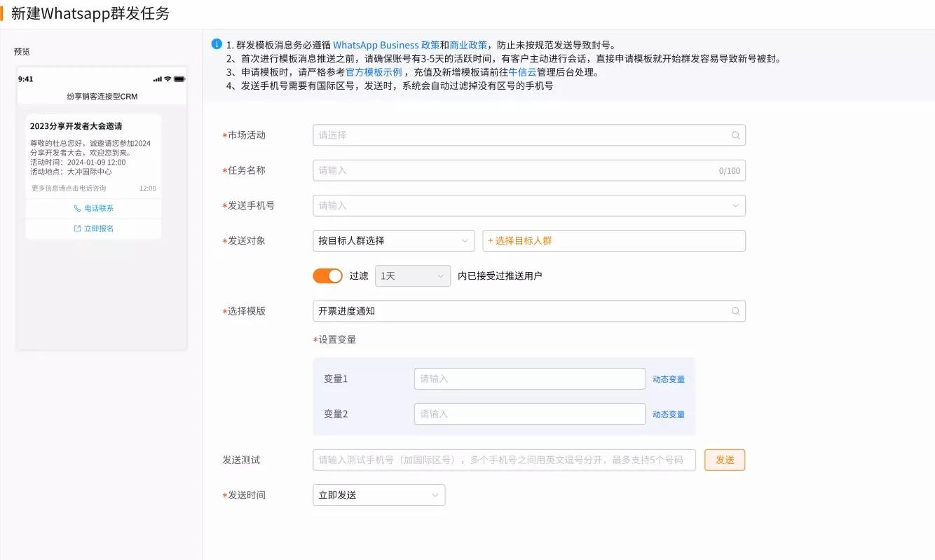Click the 发送 test button
Screen dimensions: 935x560
pos(725,460)
